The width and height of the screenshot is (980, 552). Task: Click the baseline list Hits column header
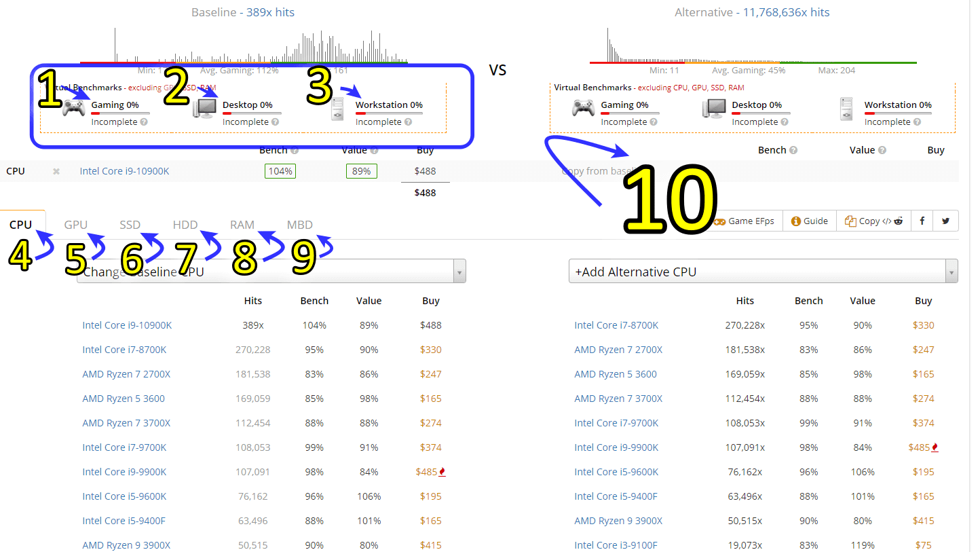pos(252,301)
